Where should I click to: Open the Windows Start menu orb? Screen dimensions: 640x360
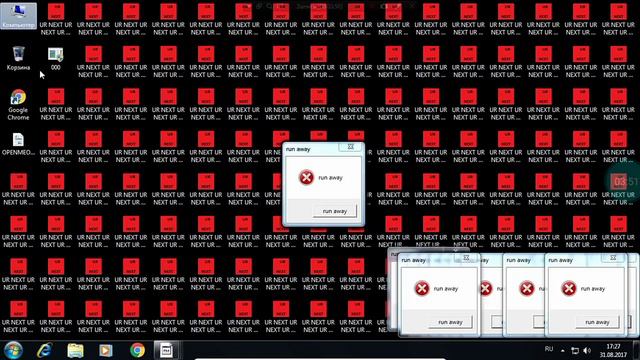[13, 350]
